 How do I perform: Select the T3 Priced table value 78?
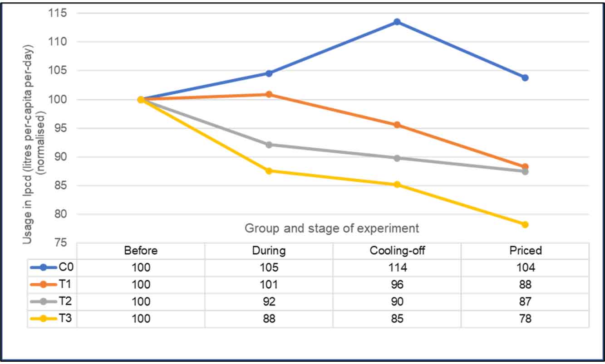click(525, 319)
